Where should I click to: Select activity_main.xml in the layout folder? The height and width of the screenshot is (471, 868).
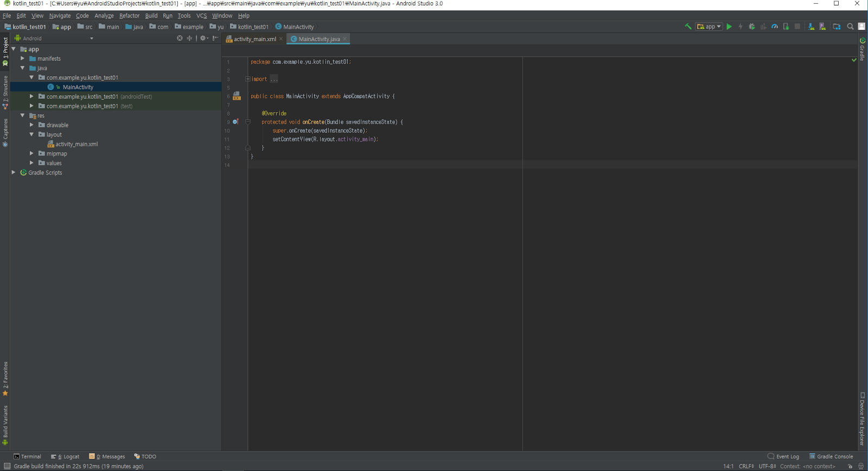(76, 144)
